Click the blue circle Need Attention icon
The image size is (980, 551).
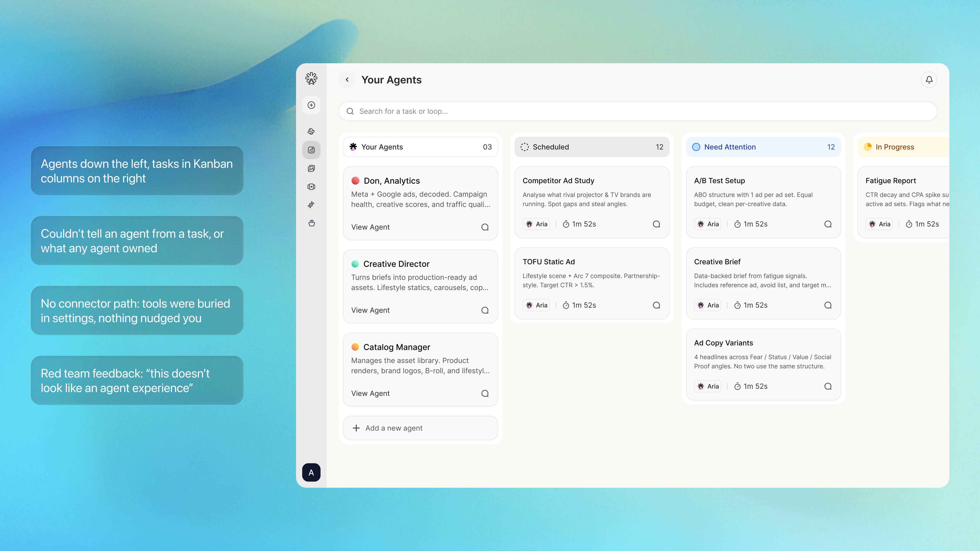point(696,147)
